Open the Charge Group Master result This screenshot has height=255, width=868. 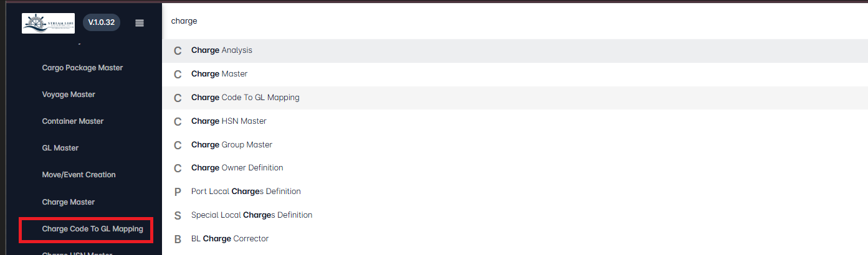[x=515, y=145]
